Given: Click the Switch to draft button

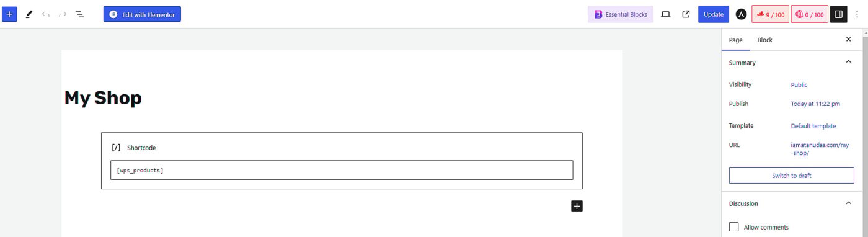Looking at the screenshot, I should 791,176.
